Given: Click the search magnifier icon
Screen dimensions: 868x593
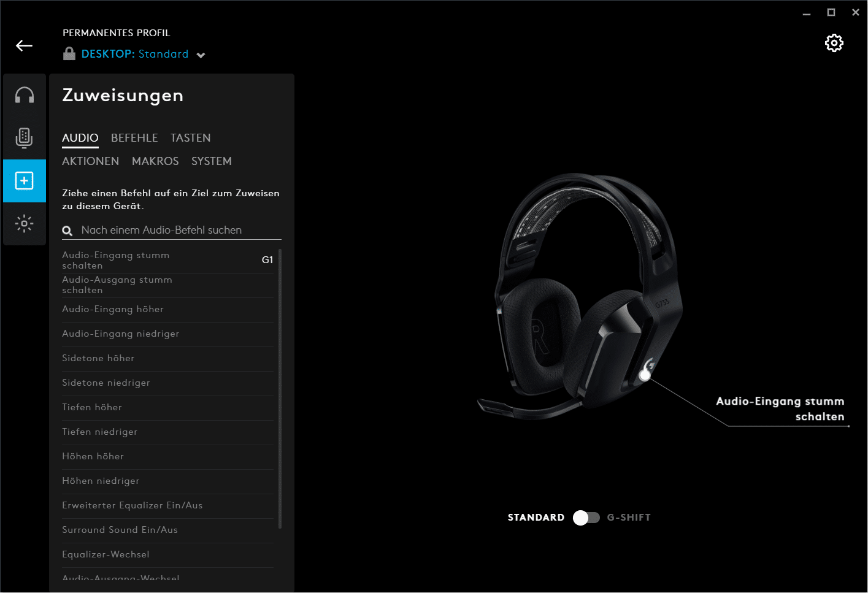Looking at the screenshot, I should click(x=67, y=231).
